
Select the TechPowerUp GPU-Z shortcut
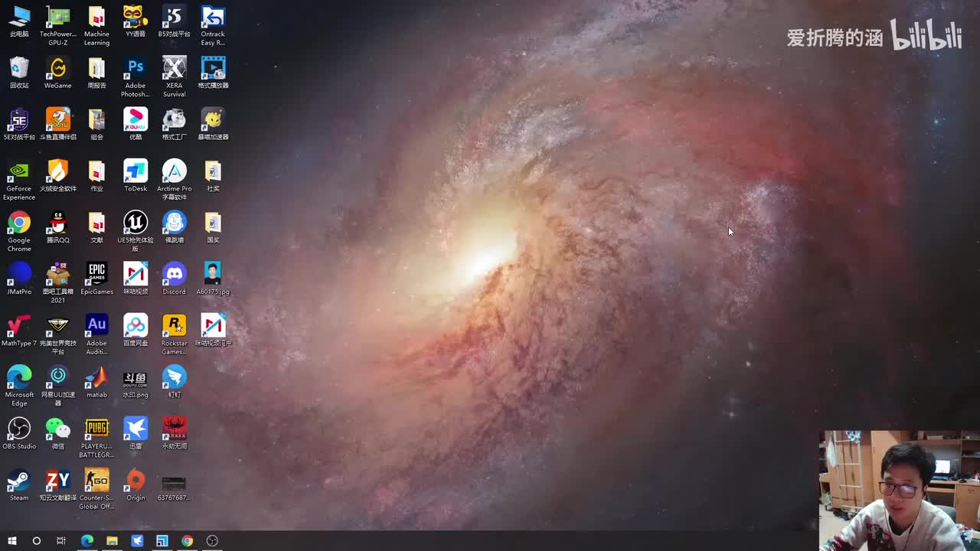point(58,26)
